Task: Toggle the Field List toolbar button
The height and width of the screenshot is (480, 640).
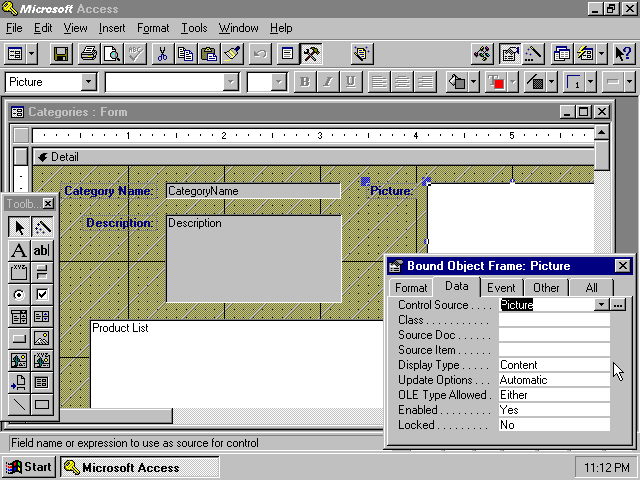Action: pos(287,54)
